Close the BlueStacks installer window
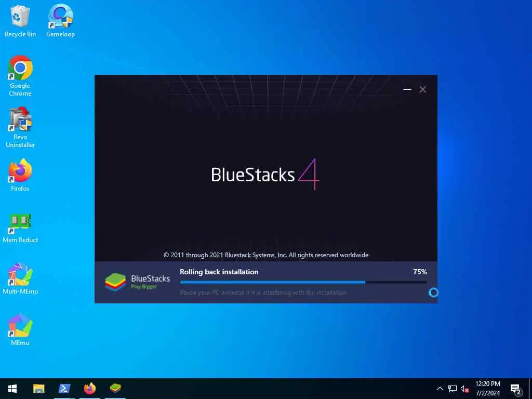The width and height of the screenshot is (532, 399). (422, 89)
